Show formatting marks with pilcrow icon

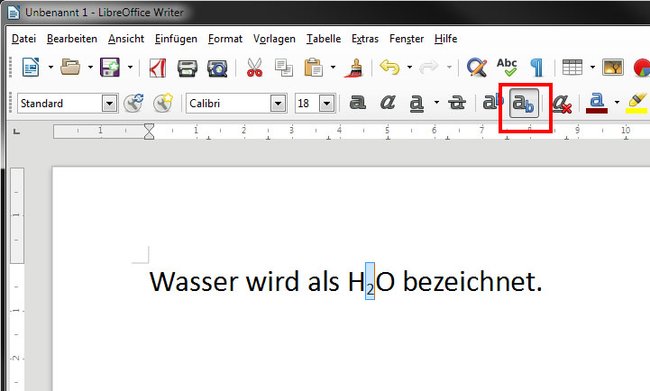coord(536,68)
